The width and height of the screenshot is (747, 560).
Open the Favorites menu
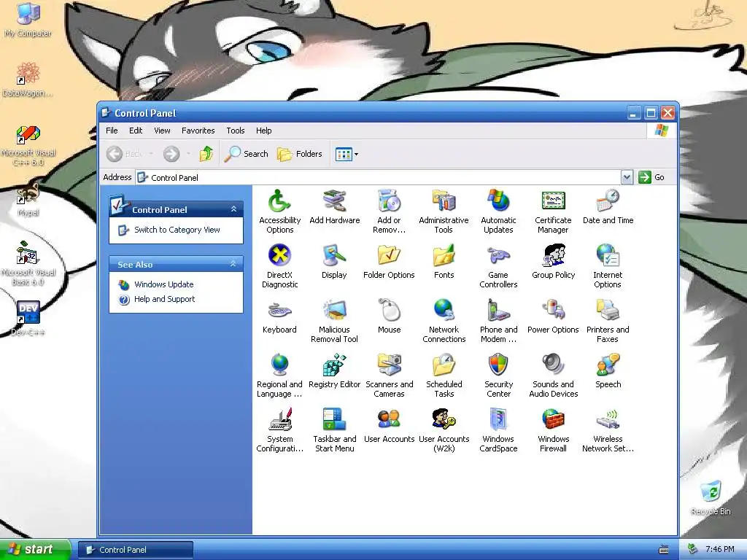[x=198, y=131]
